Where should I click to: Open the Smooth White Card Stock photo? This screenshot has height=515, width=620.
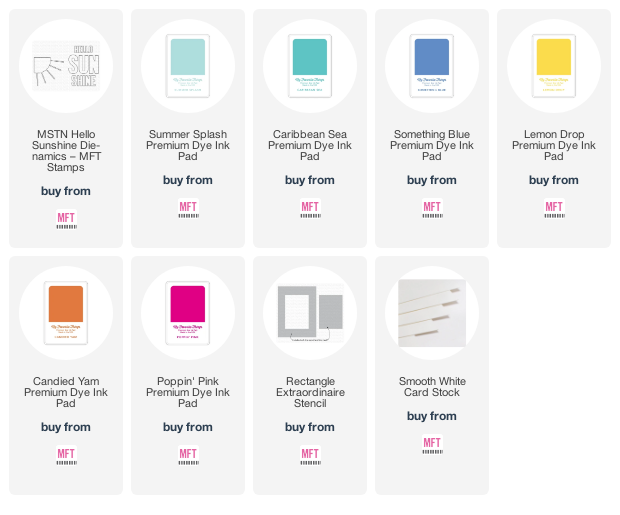pos(432,313)
